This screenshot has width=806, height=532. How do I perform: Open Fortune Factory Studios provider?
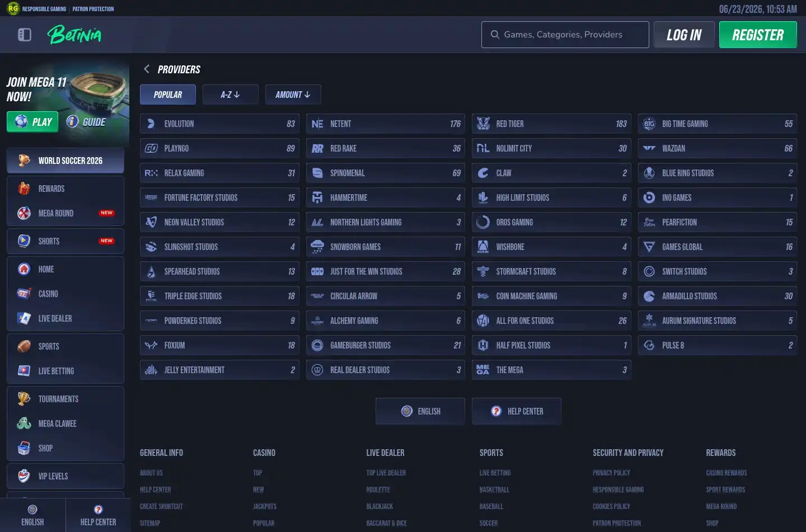(219, 197)
